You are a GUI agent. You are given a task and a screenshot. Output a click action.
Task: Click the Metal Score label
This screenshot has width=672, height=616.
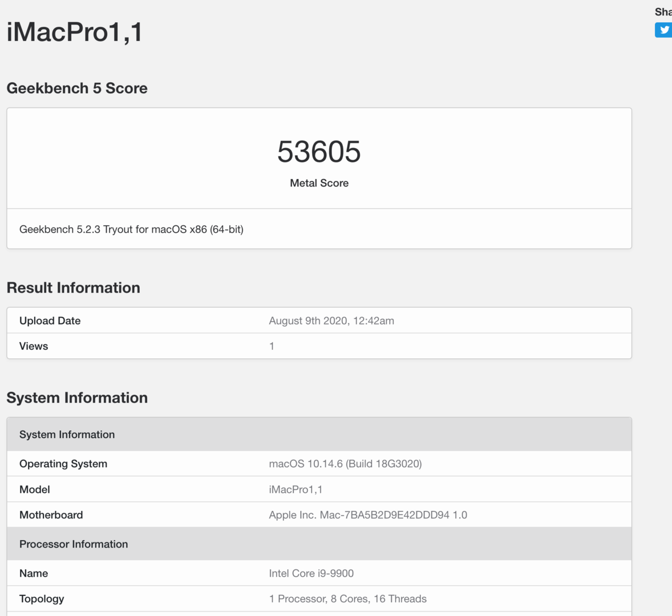(x=319, y=183)
